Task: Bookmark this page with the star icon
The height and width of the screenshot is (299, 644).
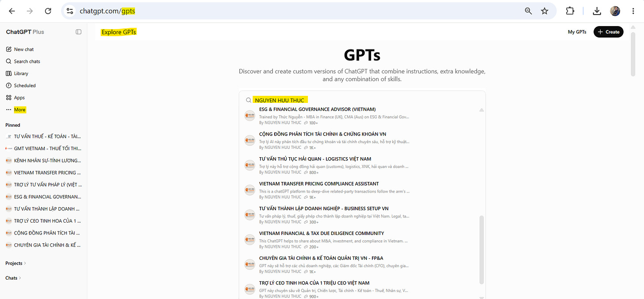Action: point(544,11)
